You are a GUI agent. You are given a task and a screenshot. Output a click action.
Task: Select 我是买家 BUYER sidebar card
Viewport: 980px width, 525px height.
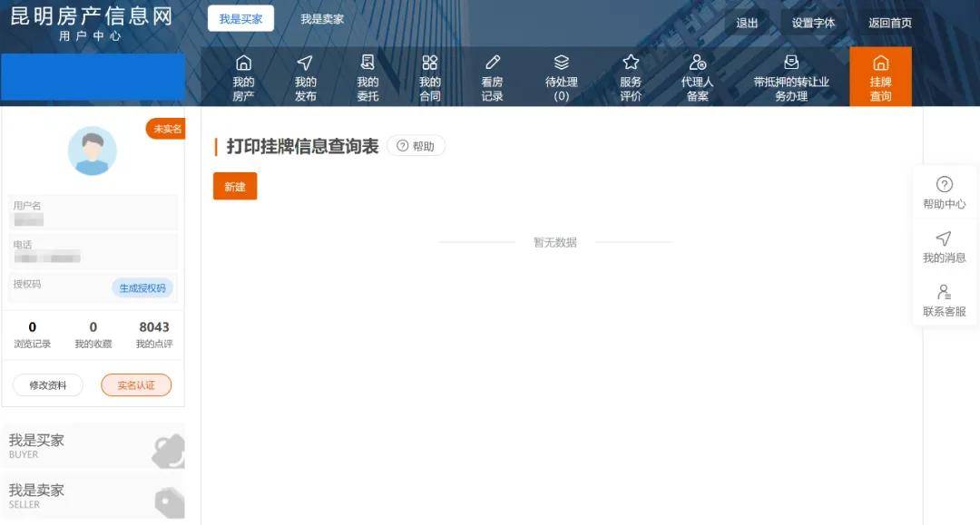(x=93, y=446)
